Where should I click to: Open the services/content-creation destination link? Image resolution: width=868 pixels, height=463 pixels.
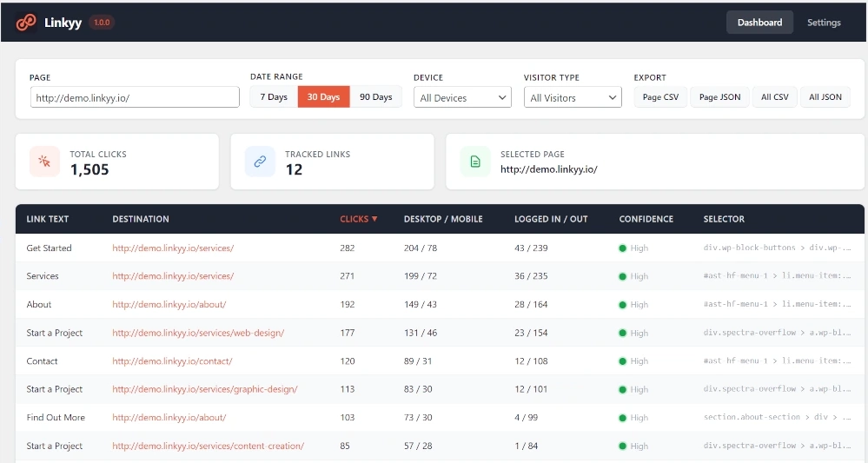[209, 446]
